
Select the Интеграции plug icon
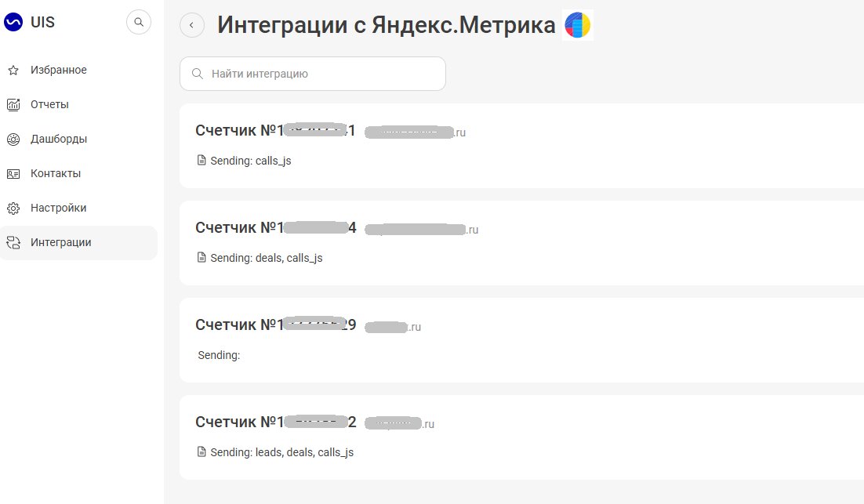(13, 242)
